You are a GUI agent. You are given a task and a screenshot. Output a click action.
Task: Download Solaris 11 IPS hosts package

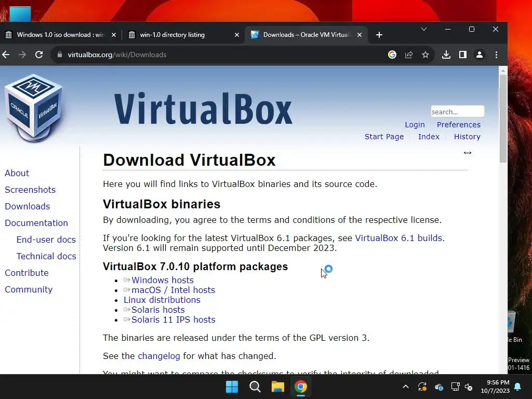point(174,320)
